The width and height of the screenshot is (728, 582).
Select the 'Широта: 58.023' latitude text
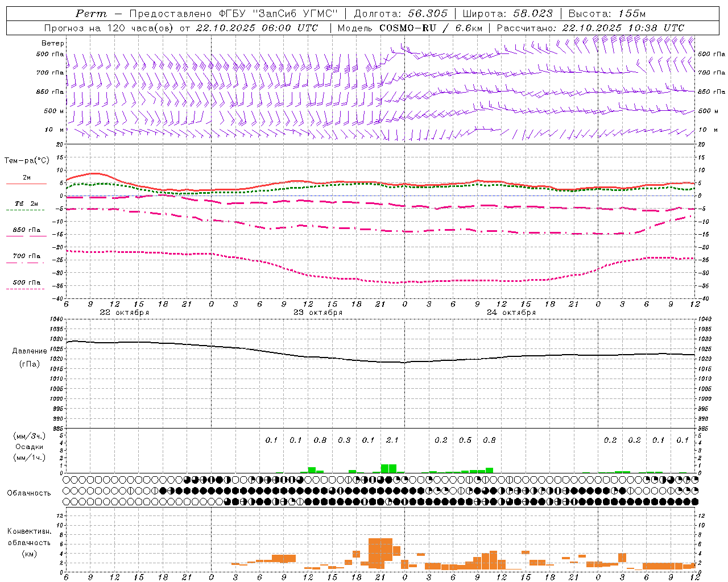click(x=507, y=14)
